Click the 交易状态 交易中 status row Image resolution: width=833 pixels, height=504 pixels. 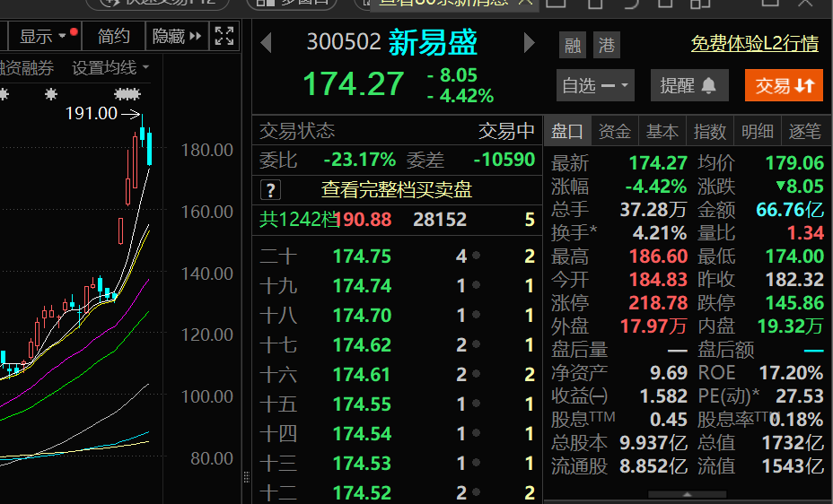(x=397, y=131)
